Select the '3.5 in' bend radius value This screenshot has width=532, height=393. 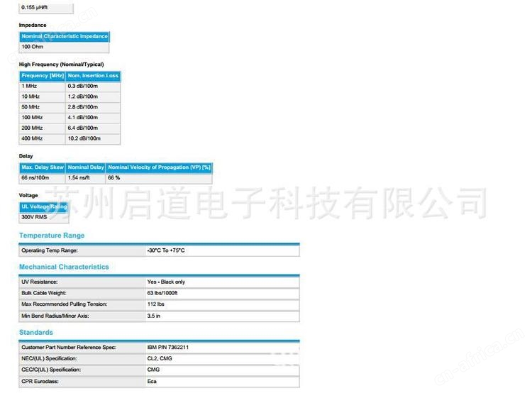coord(154,316)
